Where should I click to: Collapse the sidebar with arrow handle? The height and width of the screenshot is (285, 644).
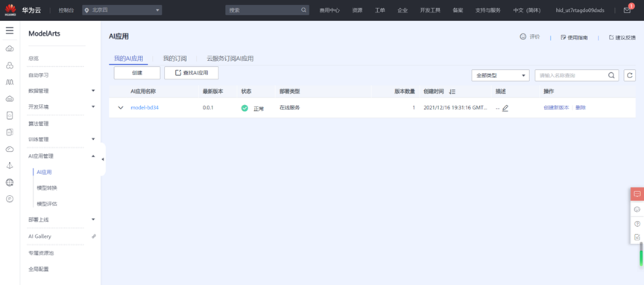click(x=103, y=159)
